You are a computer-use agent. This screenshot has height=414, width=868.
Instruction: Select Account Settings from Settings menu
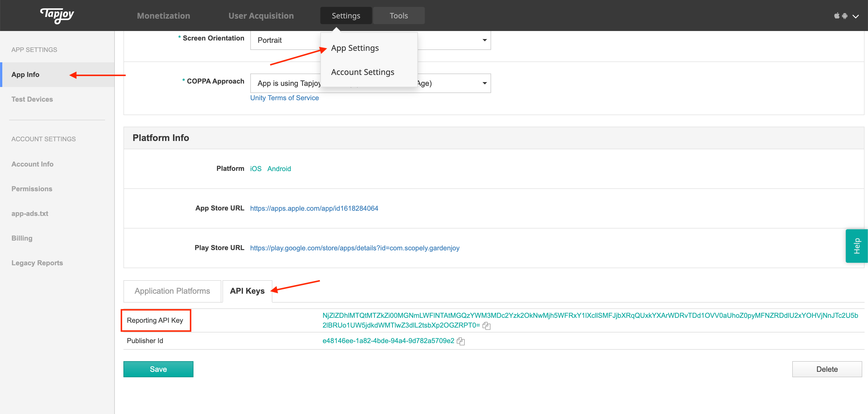(x=363, y=72)
